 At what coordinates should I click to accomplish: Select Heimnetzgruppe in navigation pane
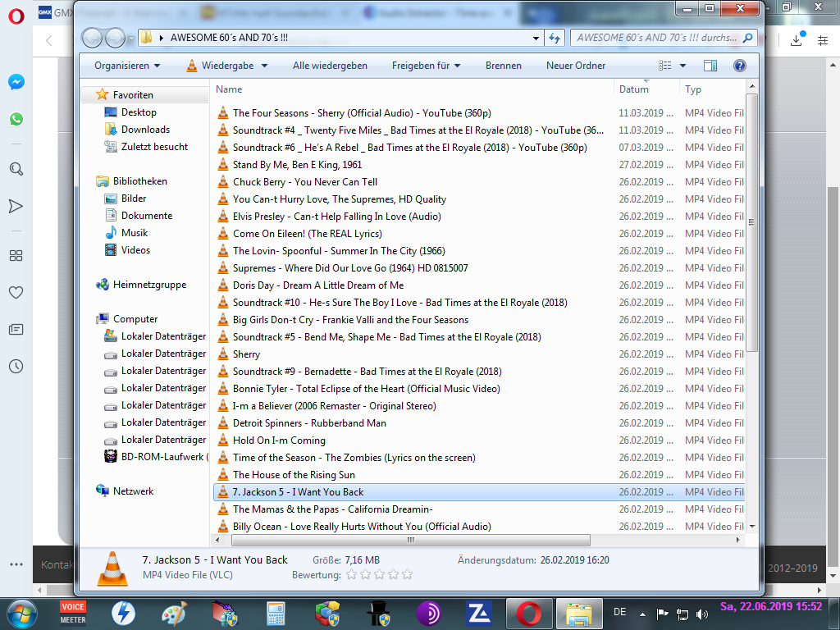click(x=149, y=285)
